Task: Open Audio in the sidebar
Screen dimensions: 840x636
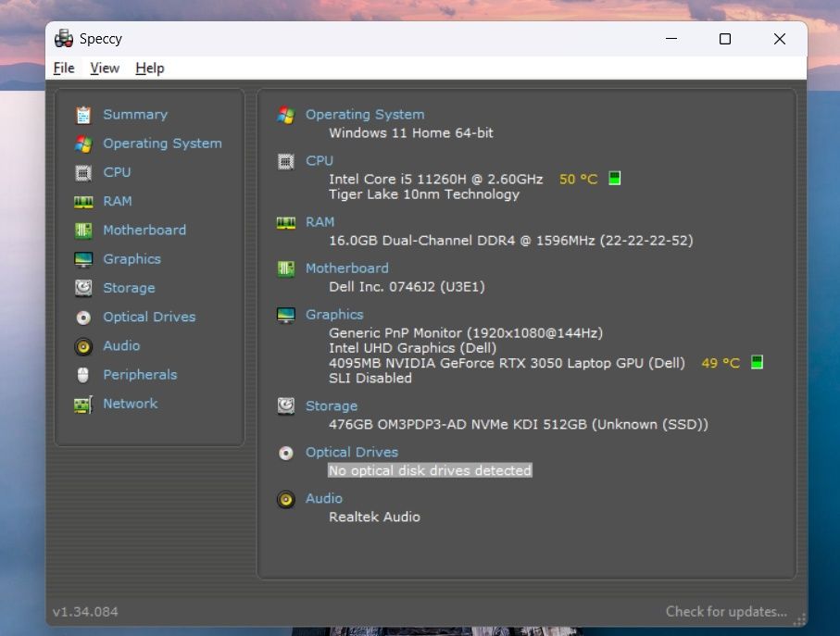Action: pyautogui.click(x=121, y=346)
